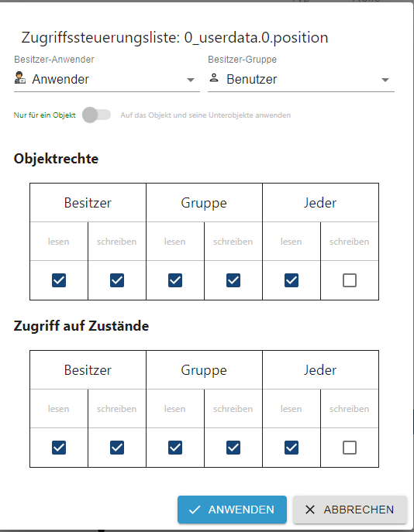Click the ANWENDEN button
Viewport: 414px width, 532px height.
tap(232, 510)
